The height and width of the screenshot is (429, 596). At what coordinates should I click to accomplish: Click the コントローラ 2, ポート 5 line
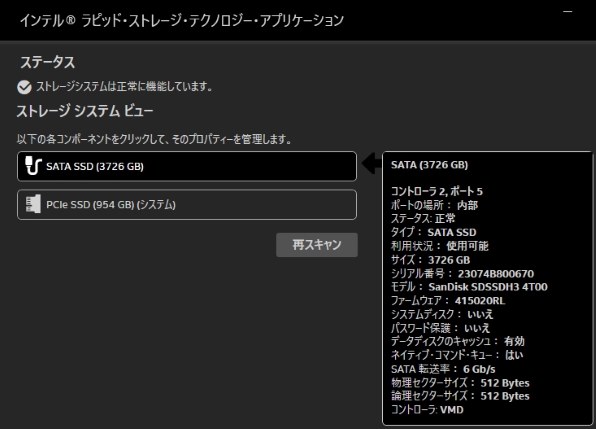point(437,191)
